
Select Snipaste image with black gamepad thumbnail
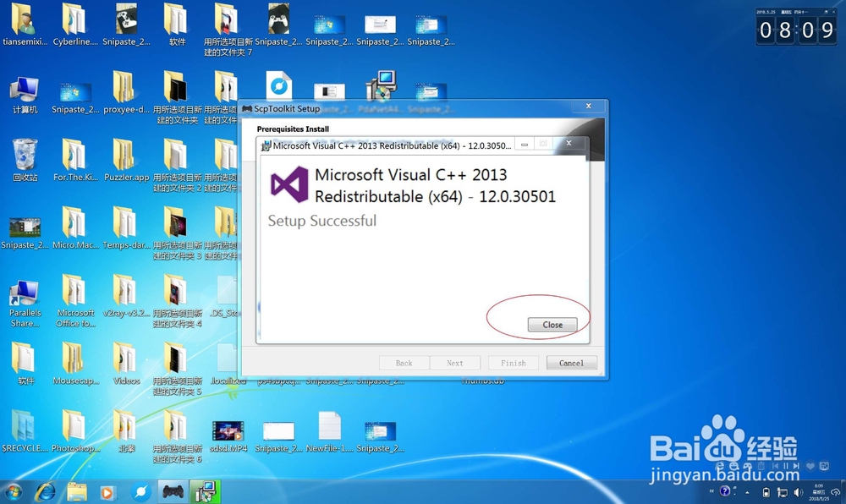278,25
